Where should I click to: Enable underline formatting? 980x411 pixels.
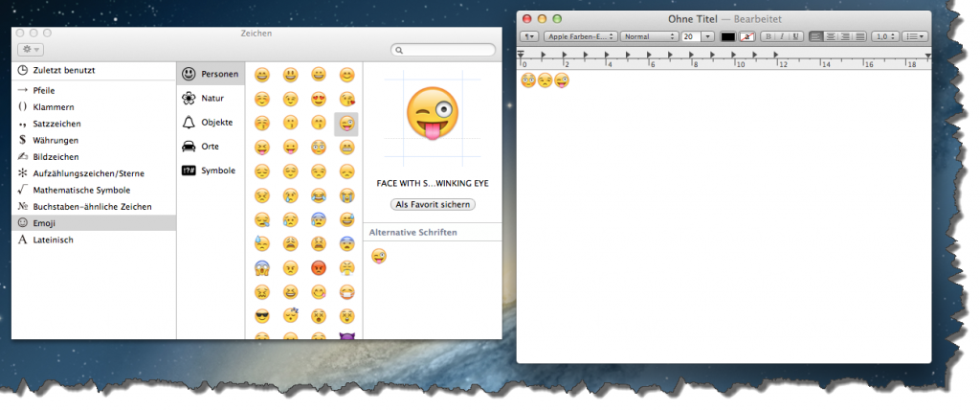pos(794,35)
